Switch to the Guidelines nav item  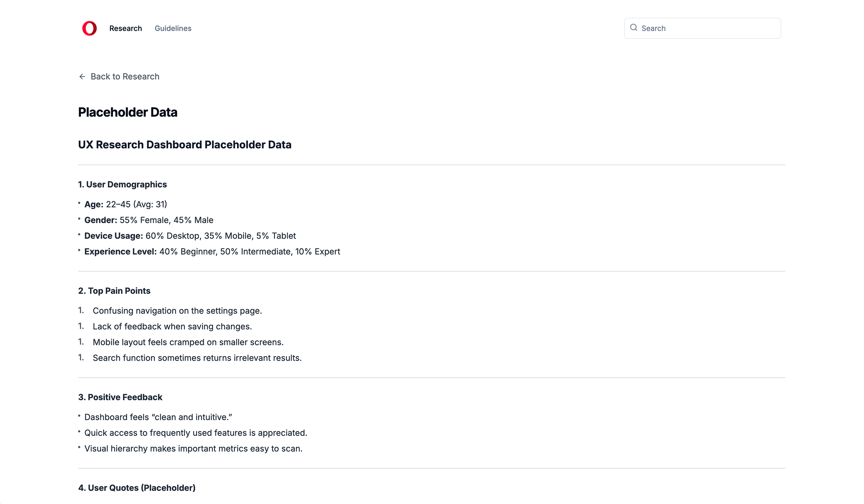(173, 28)
